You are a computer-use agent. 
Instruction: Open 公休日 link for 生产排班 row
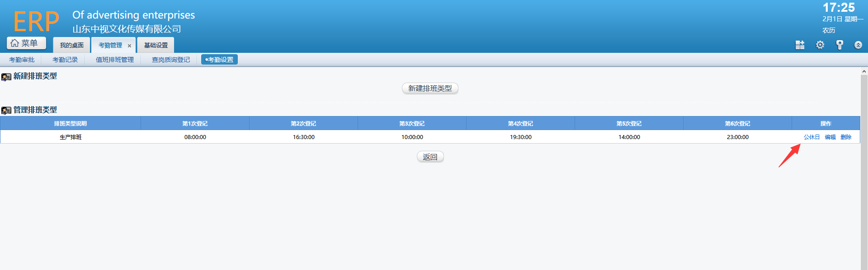(811, 137)
